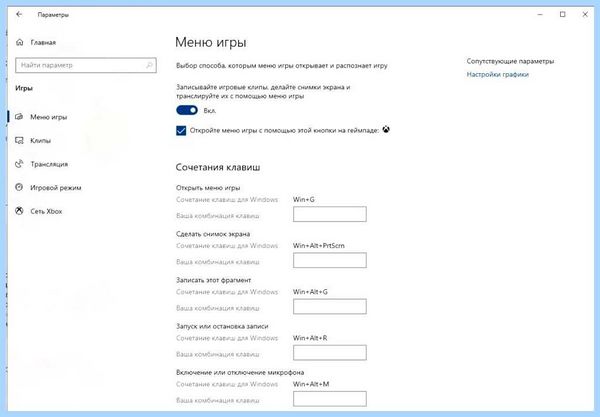Viewport: 600px width, 417px height.
Task: Click the Меню игры page title
Action: point(211,42)
